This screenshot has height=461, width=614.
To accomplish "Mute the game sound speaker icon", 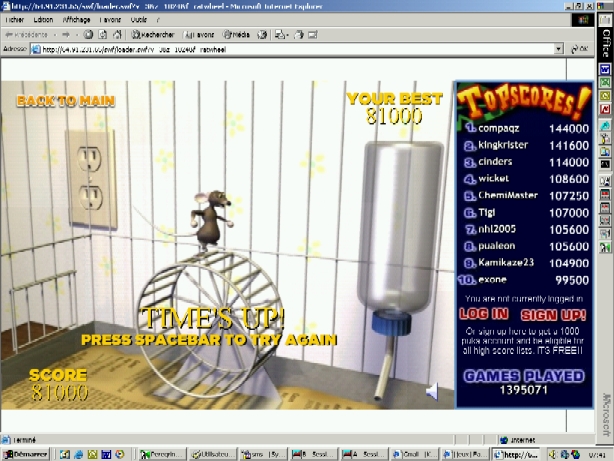I will click(x=431, y=392).
